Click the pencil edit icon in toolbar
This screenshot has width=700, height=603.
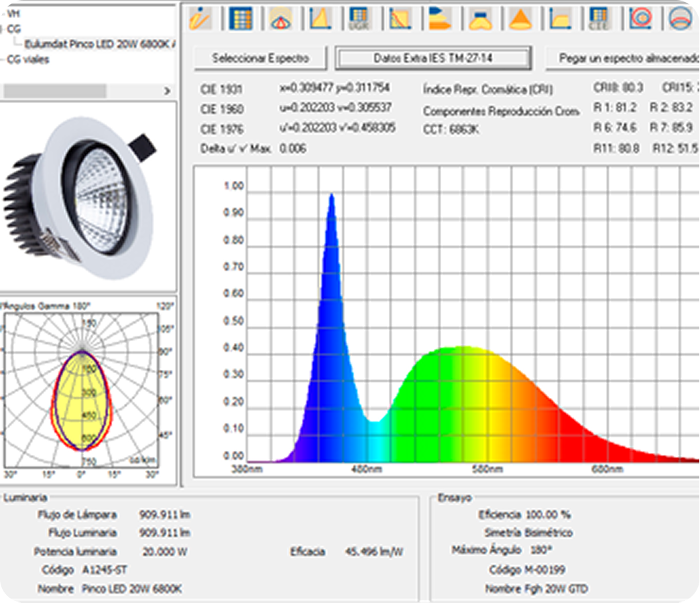(200, 18)
